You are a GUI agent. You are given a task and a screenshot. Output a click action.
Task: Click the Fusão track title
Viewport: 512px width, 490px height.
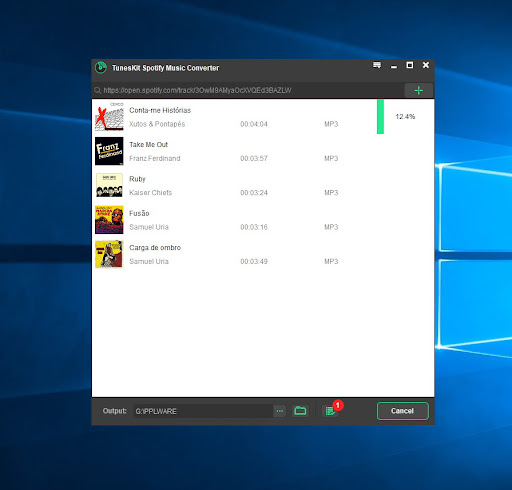coord(139,213)
